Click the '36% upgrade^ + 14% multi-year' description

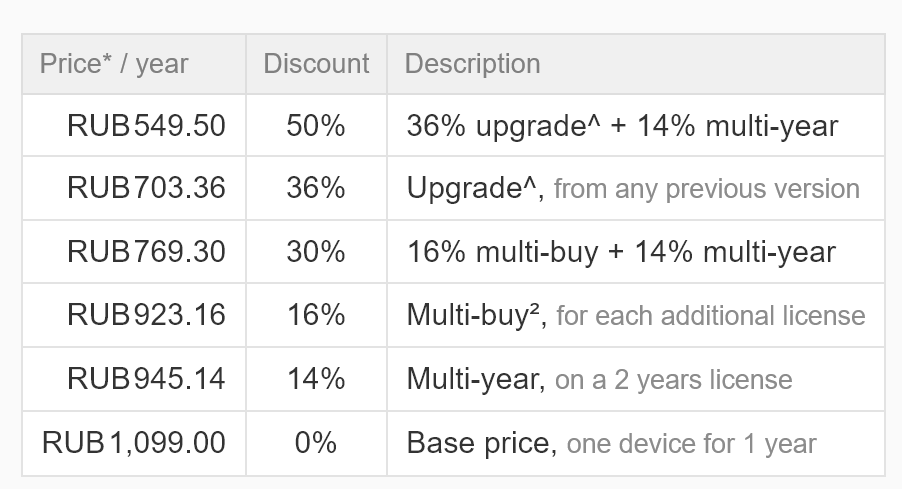(x=622, y=126)
